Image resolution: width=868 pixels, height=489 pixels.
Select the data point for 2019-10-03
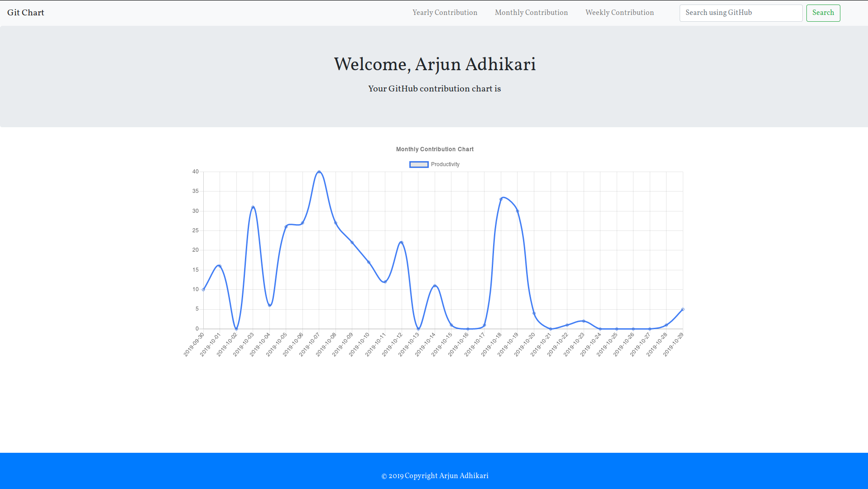point(253,207)
